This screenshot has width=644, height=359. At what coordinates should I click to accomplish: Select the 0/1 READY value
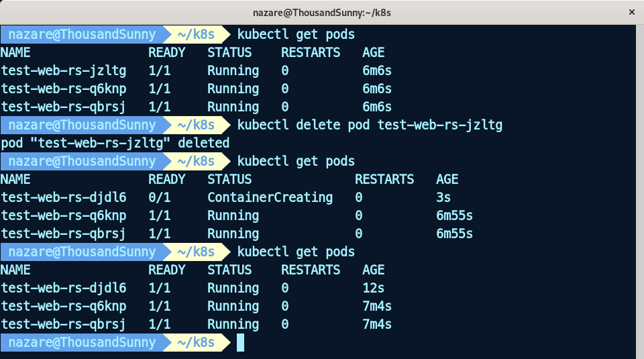pyautogui.click(x=159, y=197)
